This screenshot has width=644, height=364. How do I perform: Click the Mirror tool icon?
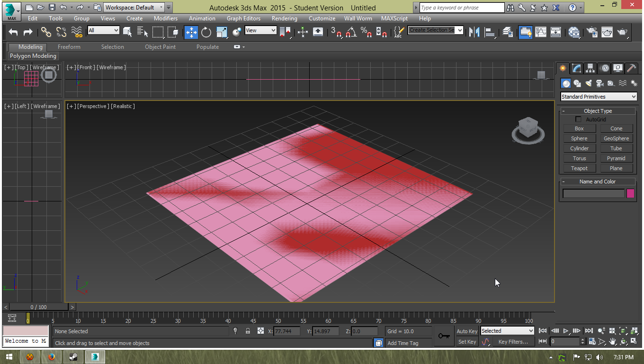tap(474, 32)
